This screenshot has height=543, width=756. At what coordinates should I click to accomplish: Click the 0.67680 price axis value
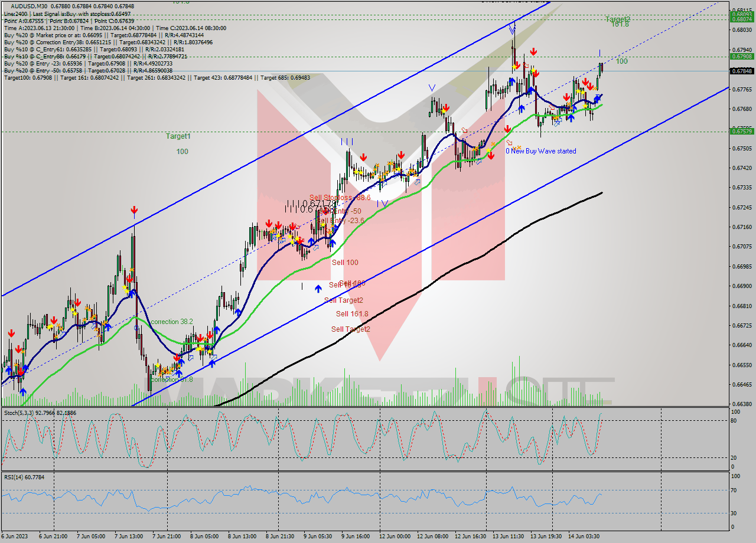point(742,109)
